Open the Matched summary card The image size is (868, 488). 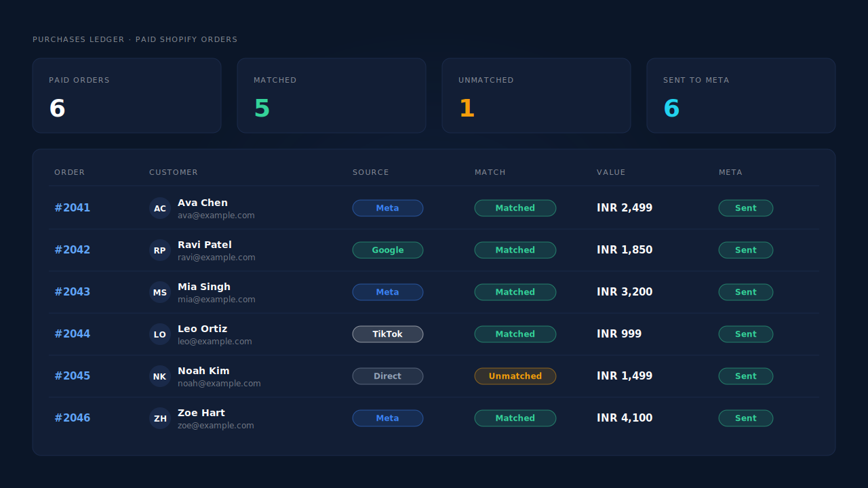332,96
